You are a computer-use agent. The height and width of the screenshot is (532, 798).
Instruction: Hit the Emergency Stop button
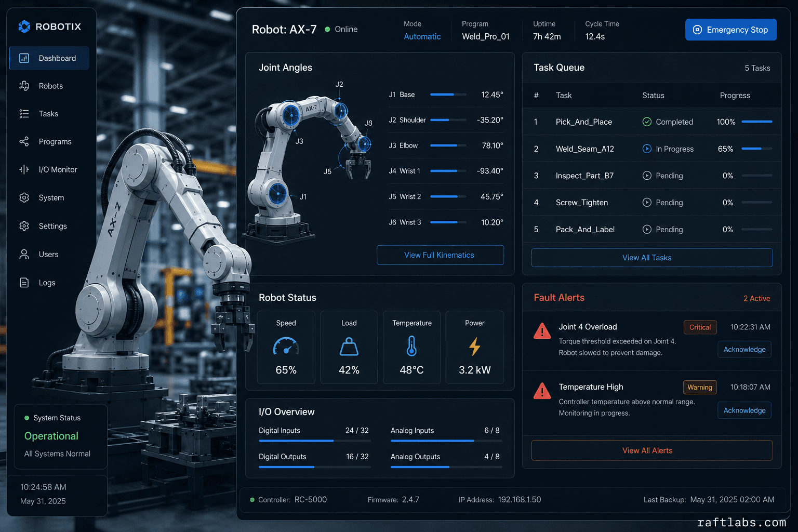[x=731, y=30]
